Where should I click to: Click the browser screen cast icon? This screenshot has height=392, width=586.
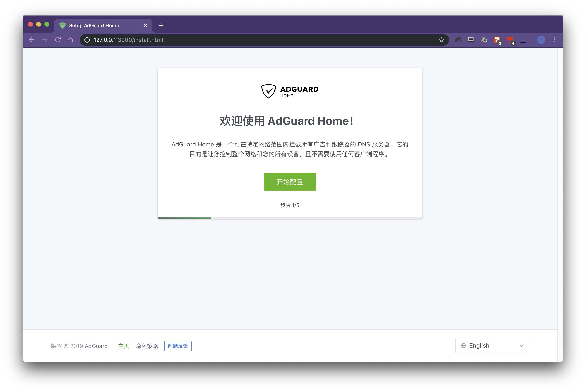(x=471, y=40)
